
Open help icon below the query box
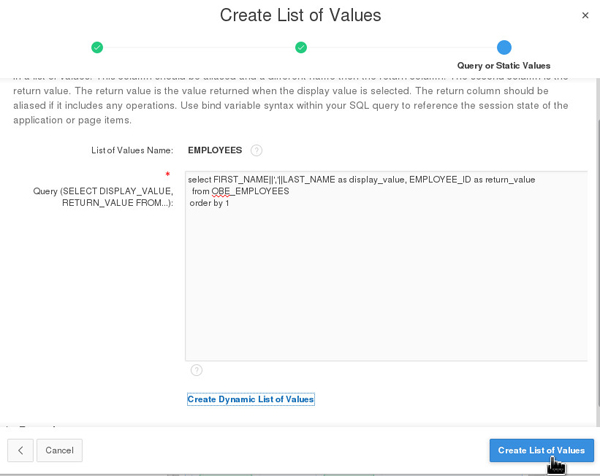coord(196,370)
